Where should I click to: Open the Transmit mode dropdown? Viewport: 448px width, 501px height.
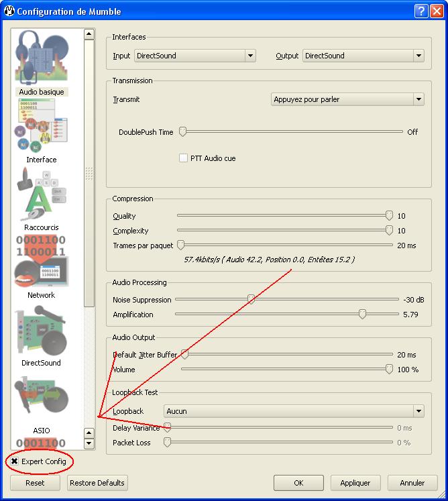click(347, 99)
